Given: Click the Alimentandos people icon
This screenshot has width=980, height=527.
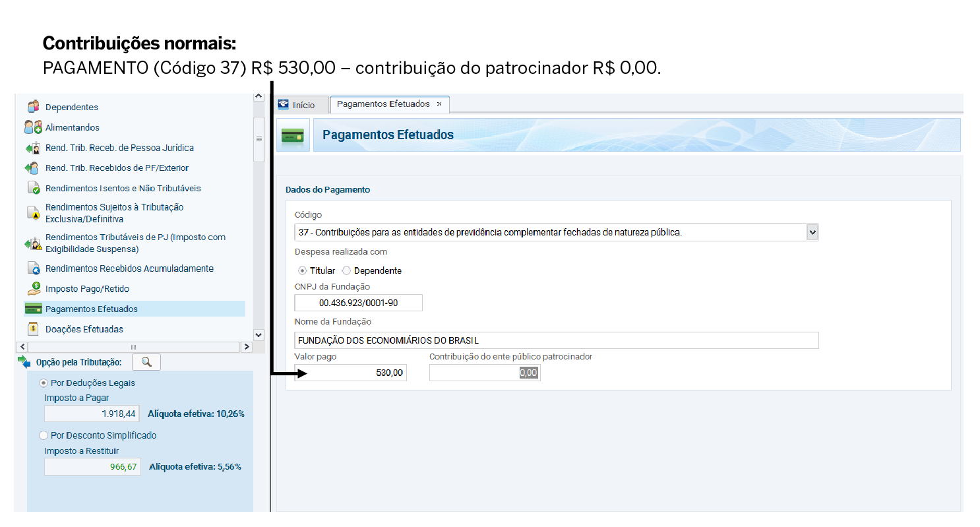Looking at the screenshot, I should pos(33,127).
